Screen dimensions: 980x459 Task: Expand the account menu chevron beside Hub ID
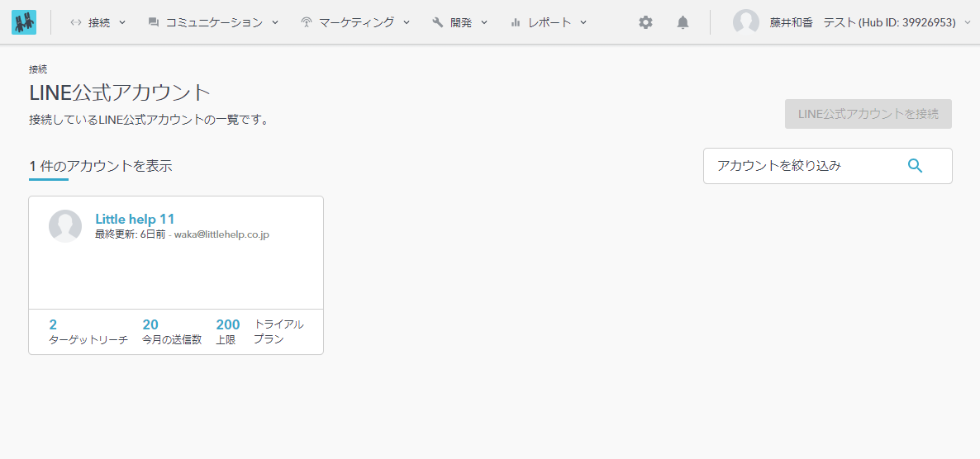pyautogui.click(x=968, y=22)
